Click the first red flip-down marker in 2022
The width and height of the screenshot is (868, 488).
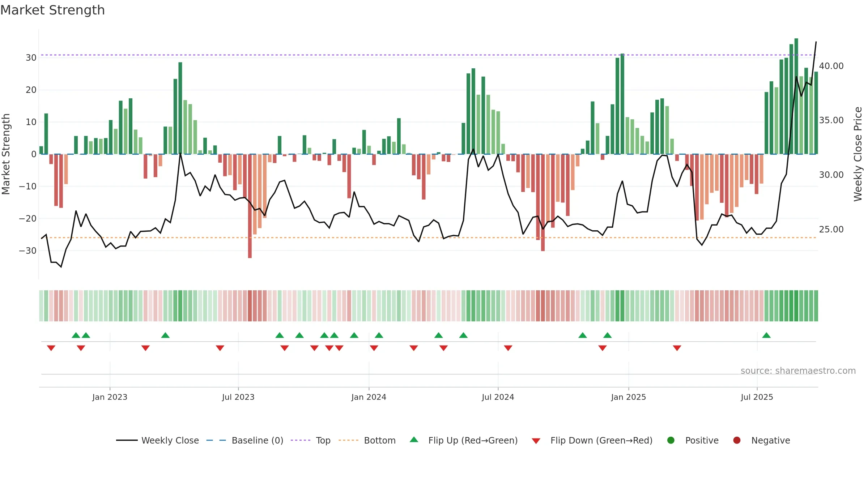(x=51, y=348)
